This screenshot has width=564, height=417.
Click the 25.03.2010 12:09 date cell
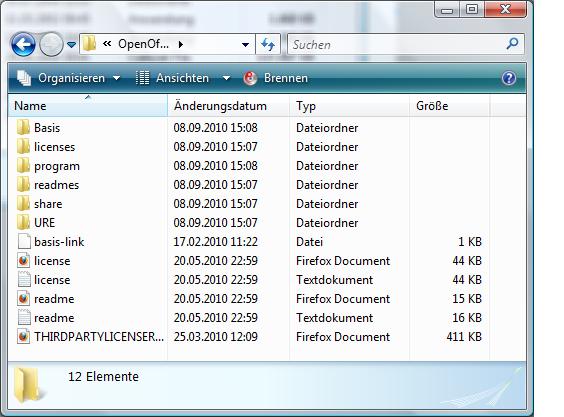pos(215,337)
